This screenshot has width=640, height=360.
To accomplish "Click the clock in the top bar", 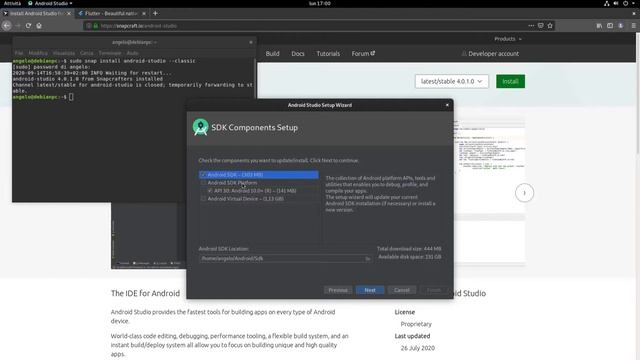I will coord(320,3).
